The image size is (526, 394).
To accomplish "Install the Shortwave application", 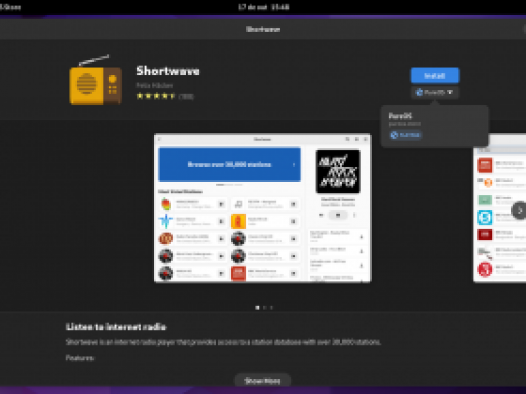I will (435, 75).
